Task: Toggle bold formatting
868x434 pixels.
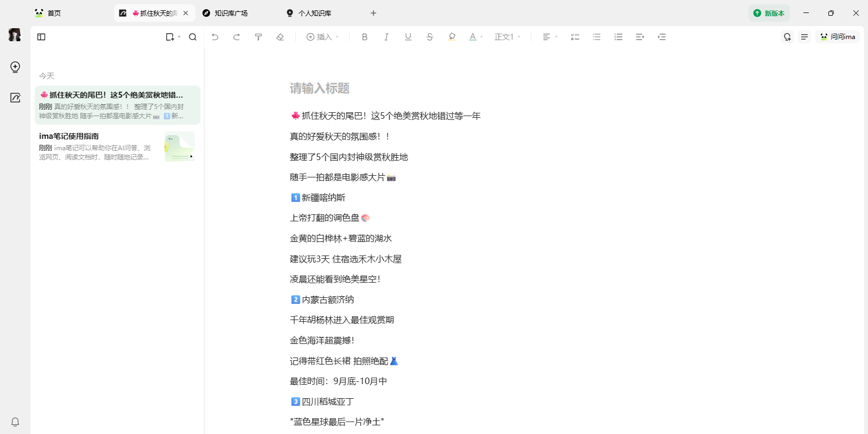Action: (365, 37)
